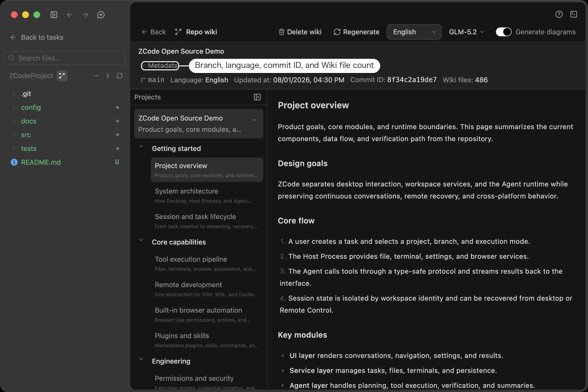Viewport: 588px width, 392px height.
Task: Click the Commit ID 8f34c2a19de7
Action: (412, 80)
